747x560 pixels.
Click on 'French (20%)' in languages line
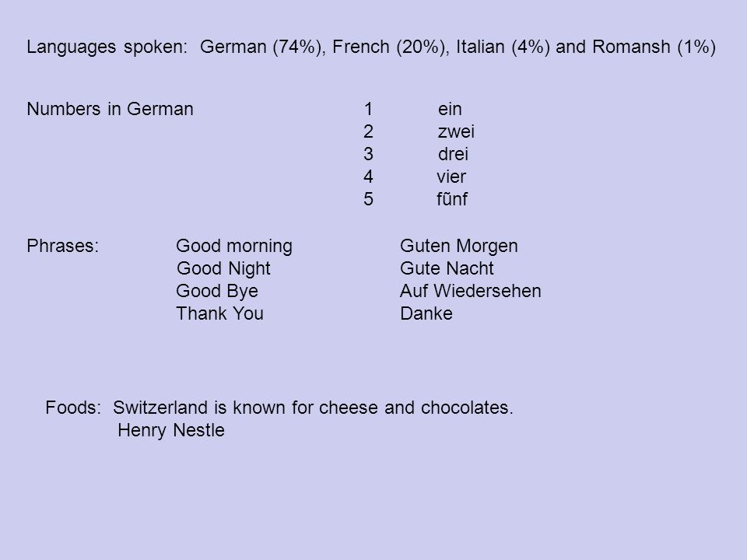click(x=388, y=47)
